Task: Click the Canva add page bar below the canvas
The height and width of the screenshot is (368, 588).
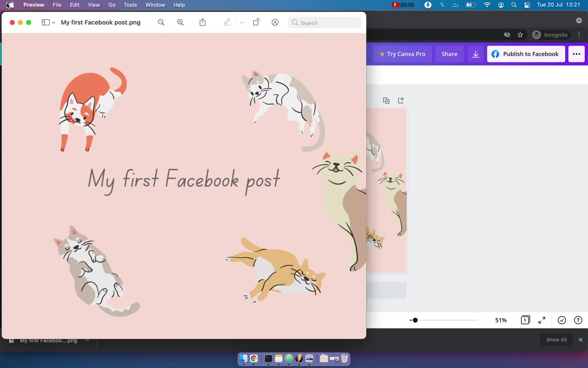Action: (x=386, y=290)
